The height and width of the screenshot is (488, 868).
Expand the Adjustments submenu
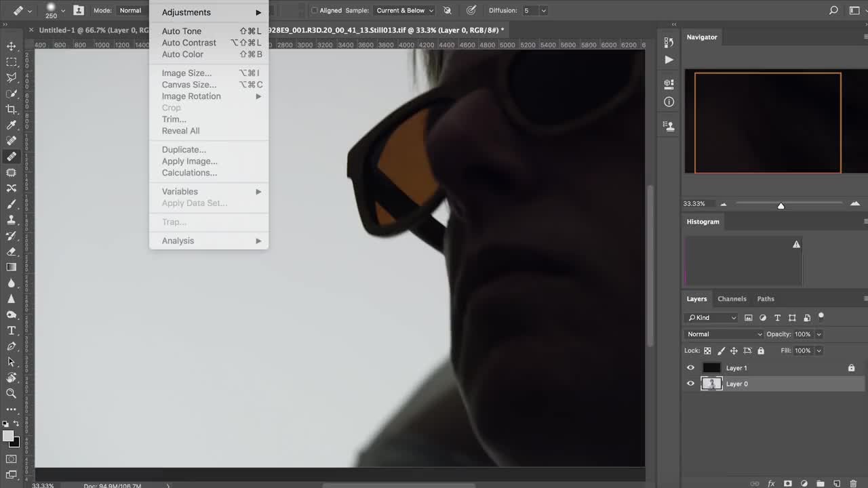click(x=209, y=12)
